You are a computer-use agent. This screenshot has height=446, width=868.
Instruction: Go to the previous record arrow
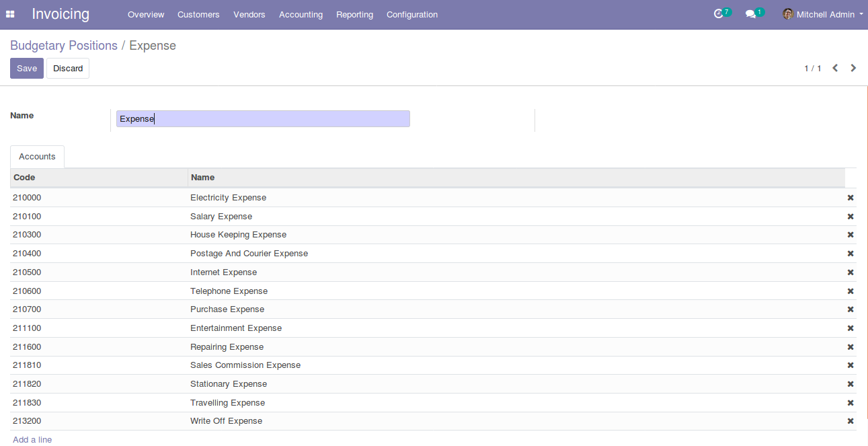(x=835, y=68)
